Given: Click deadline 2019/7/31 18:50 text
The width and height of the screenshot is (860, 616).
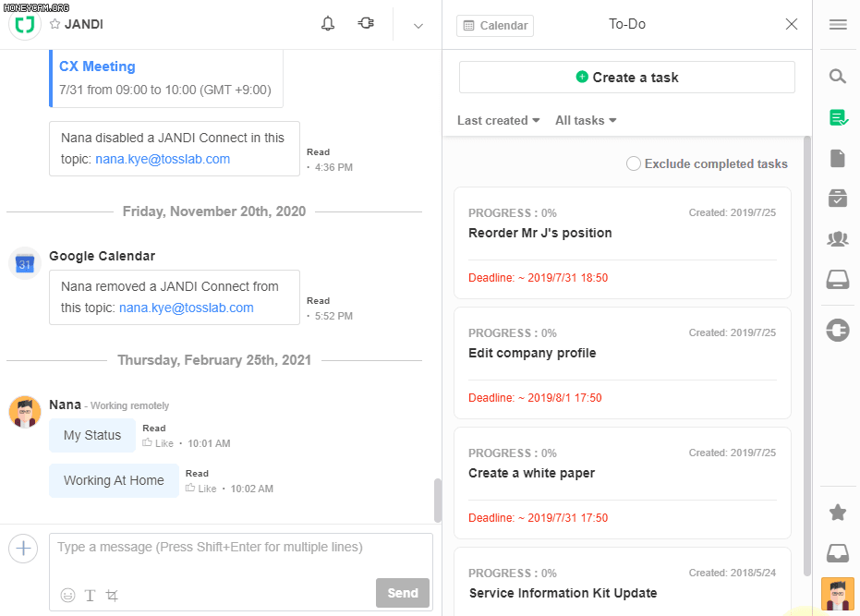Looking at the screenshot, I should pyautogui.click(x=538, y=278).
